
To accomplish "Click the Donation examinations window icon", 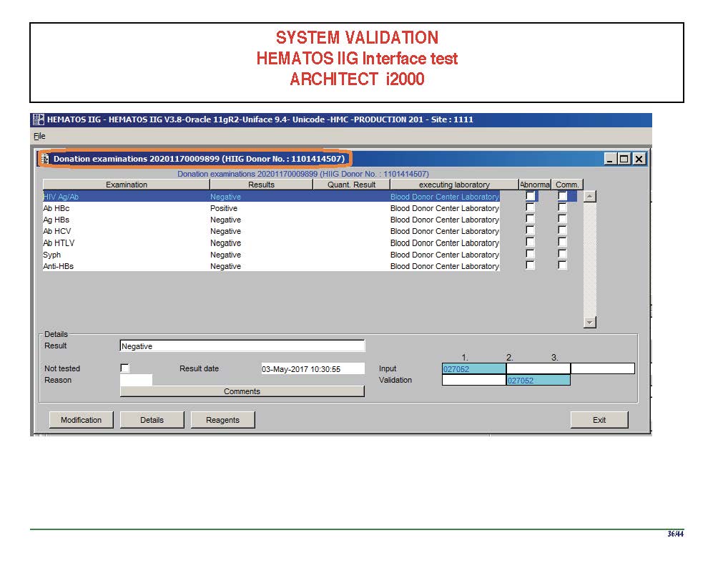I will [x=44, y=159].
